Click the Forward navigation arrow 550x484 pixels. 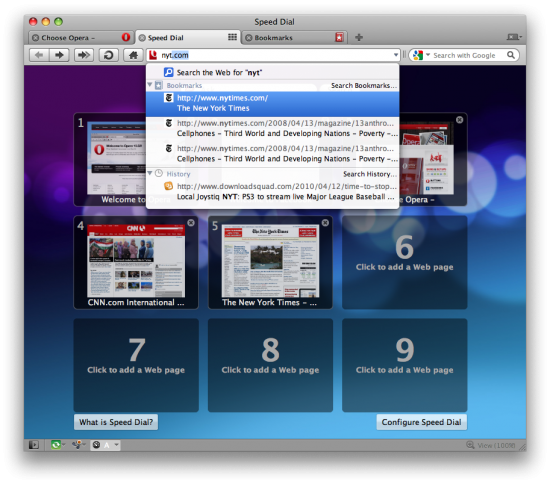[59, 55]
